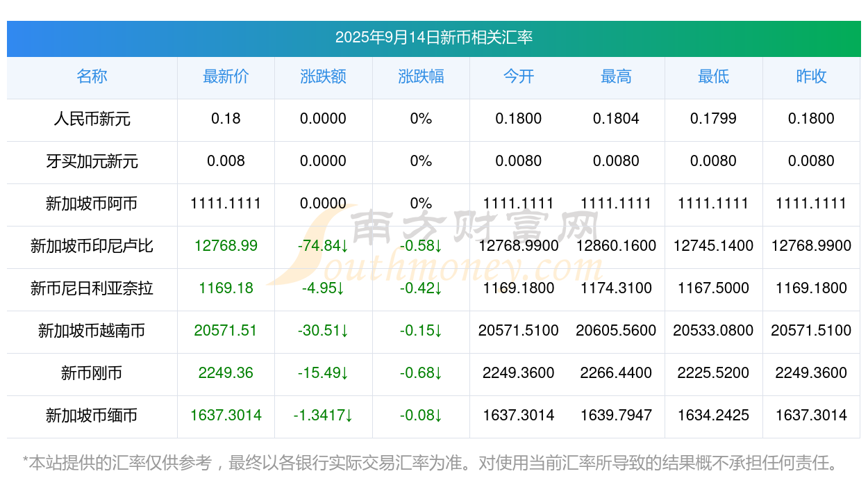The image size is (868, 485).
Task: Click the change percent -0.58↓
Action: click(422, 246)
